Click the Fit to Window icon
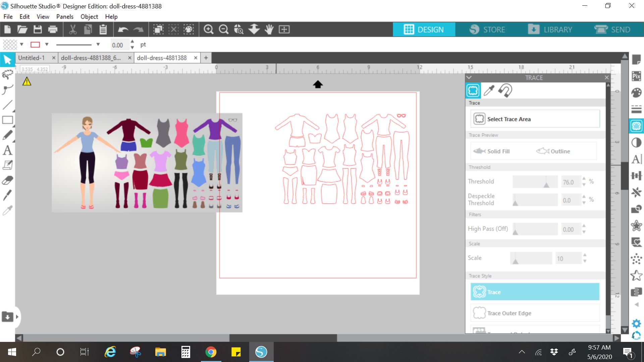Screen dimensions: 644x362 [284, 29]
